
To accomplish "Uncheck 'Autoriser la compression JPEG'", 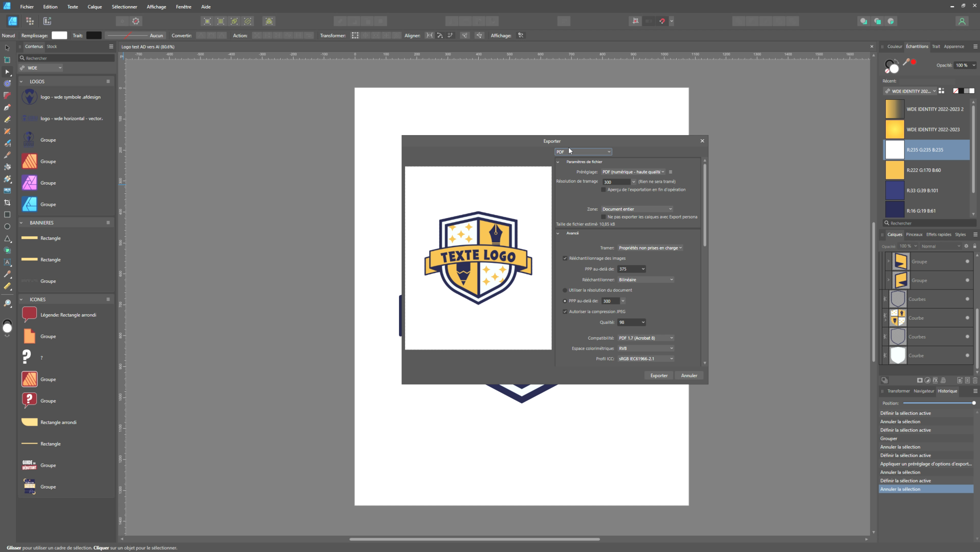I will pos(565,312).
